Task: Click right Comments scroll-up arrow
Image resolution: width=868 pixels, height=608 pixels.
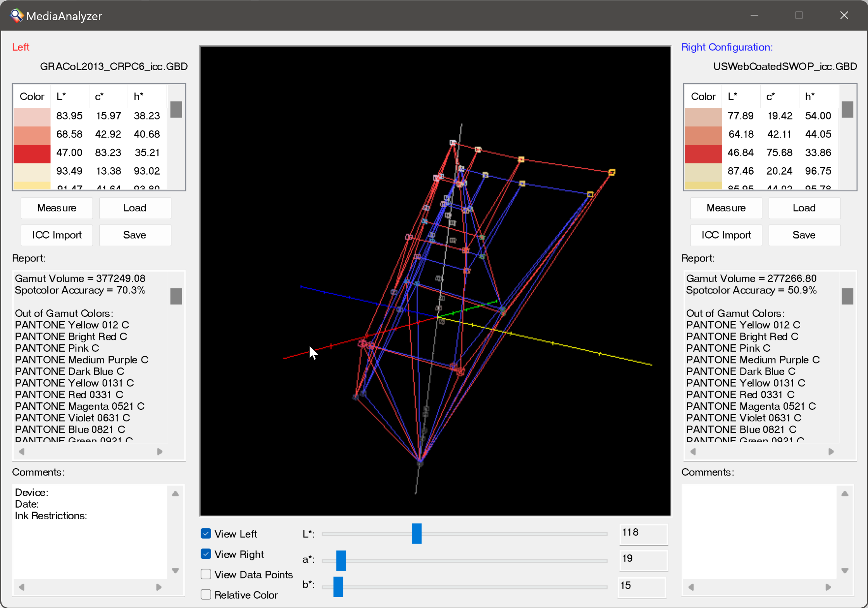Action: (x=845, y=493)
